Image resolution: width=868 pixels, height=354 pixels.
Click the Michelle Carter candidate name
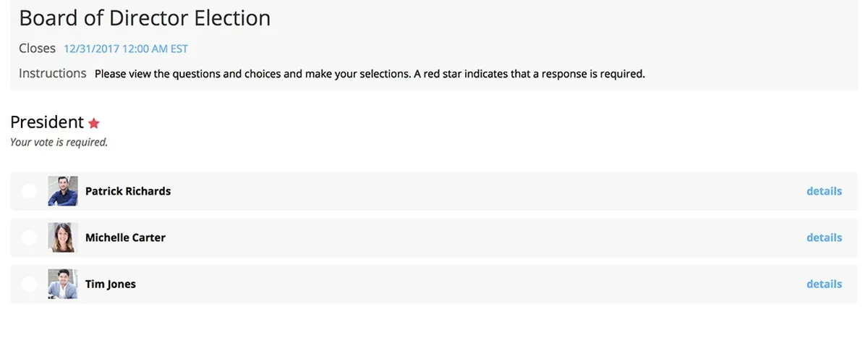[x=125, y=237]
